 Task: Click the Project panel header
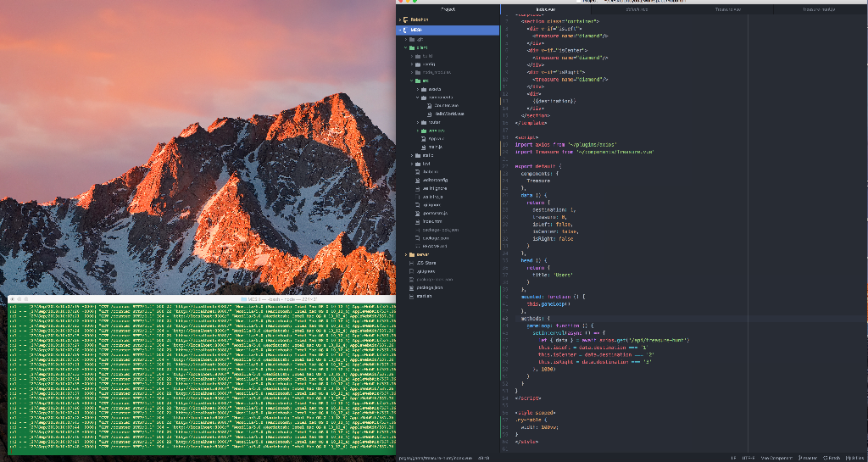coord(448,9)
